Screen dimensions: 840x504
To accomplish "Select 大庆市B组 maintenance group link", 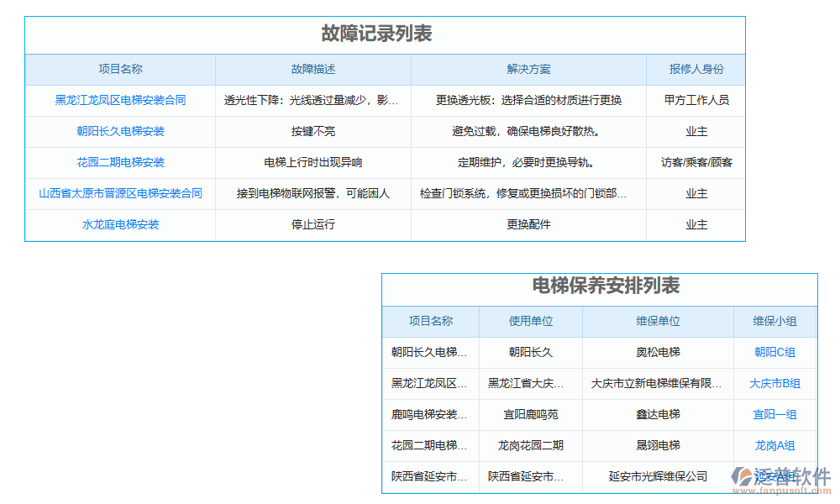I will 775,384.
